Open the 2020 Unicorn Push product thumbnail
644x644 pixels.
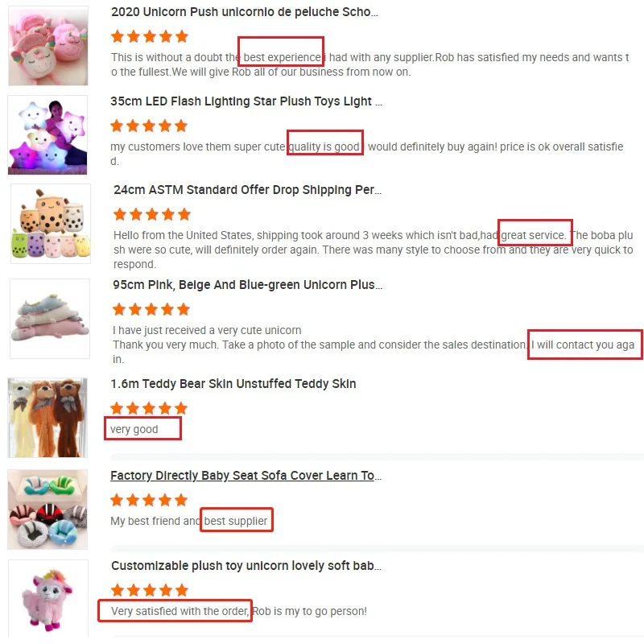48,46
